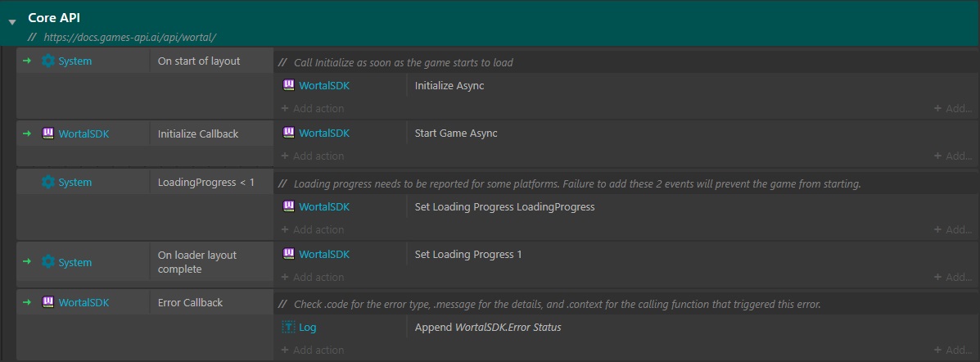Click System gear icon for On start of layout
980x362 pixels.
pos(47,61)
